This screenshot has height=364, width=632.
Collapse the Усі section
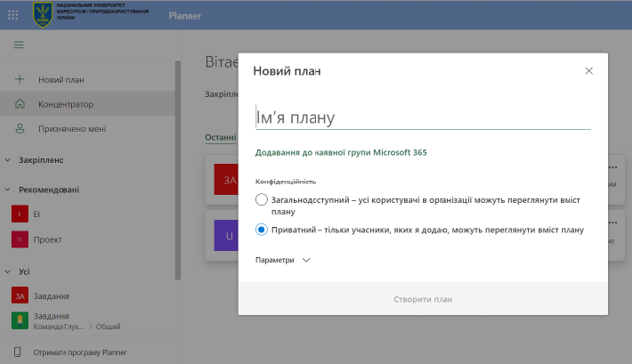pos(7,272)
